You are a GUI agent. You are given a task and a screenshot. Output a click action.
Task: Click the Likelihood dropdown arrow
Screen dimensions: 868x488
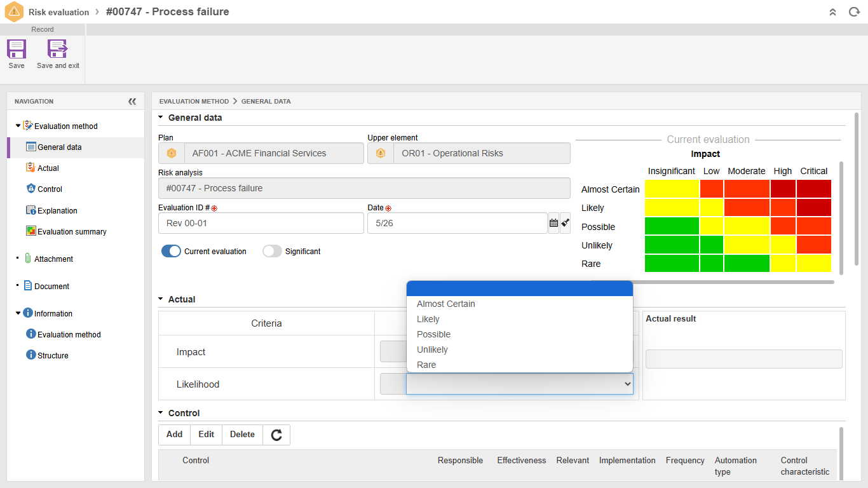[x=627, y=384]
